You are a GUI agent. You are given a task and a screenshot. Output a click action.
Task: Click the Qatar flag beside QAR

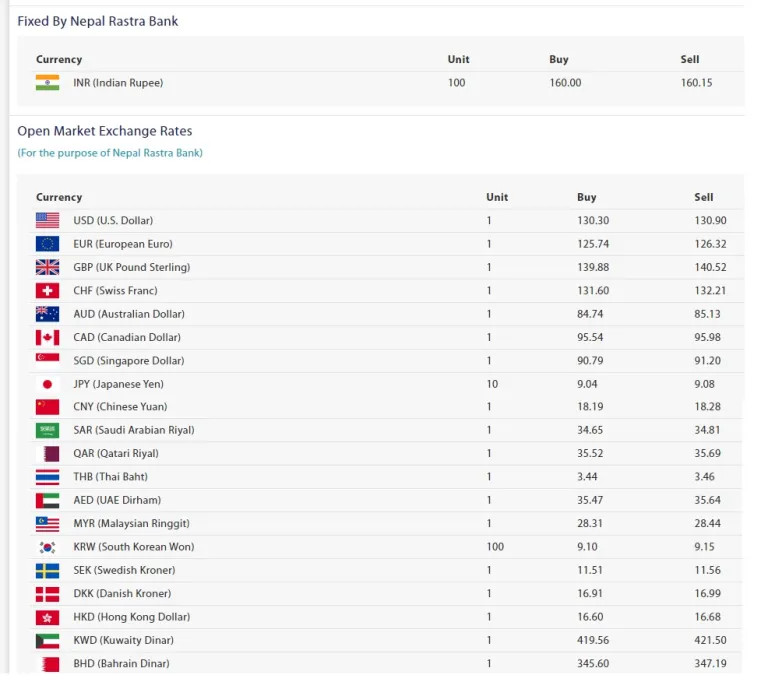click(x=48, y=454)
